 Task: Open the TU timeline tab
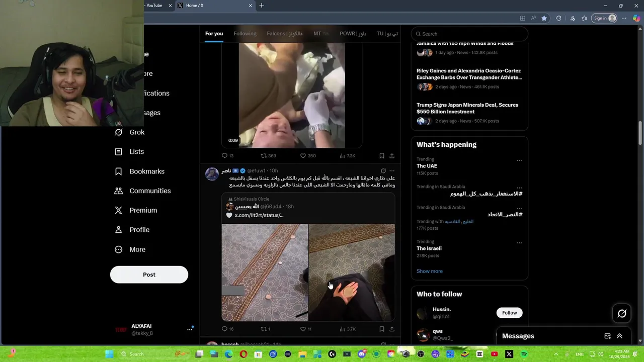[387, 34]
